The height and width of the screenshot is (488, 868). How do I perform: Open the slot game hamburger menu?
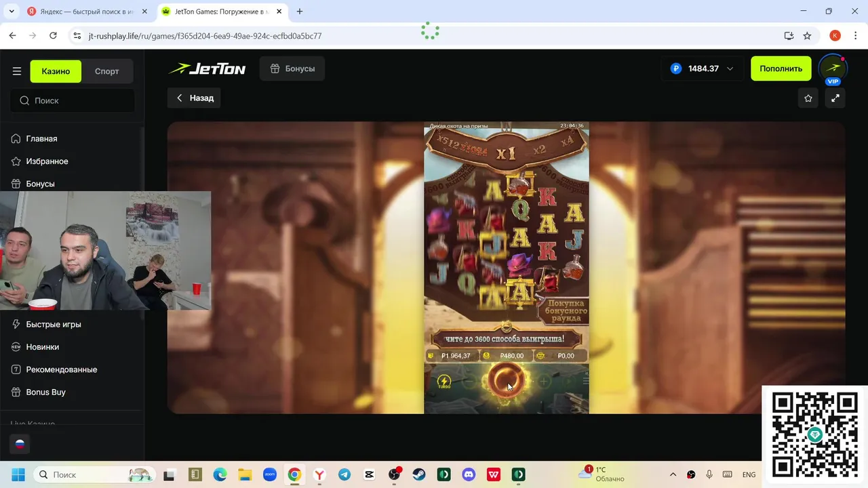[586, 382]
